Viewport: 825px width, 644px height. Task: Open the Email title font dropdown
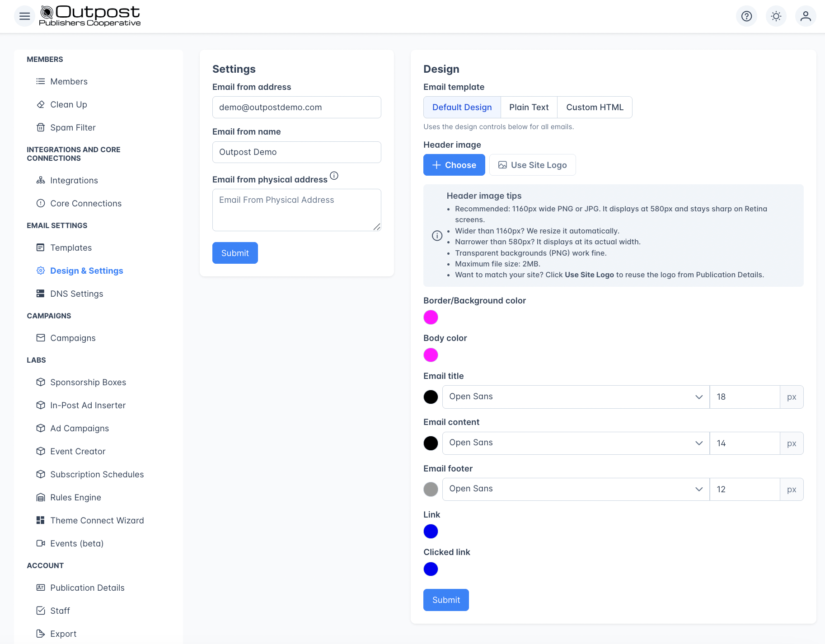(576, 397)
